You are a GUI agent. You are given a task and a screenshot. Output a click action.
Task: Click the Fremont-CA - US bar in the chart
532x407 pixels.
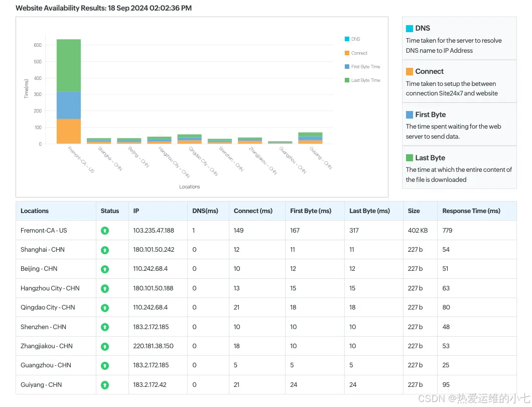coord(69,91)
